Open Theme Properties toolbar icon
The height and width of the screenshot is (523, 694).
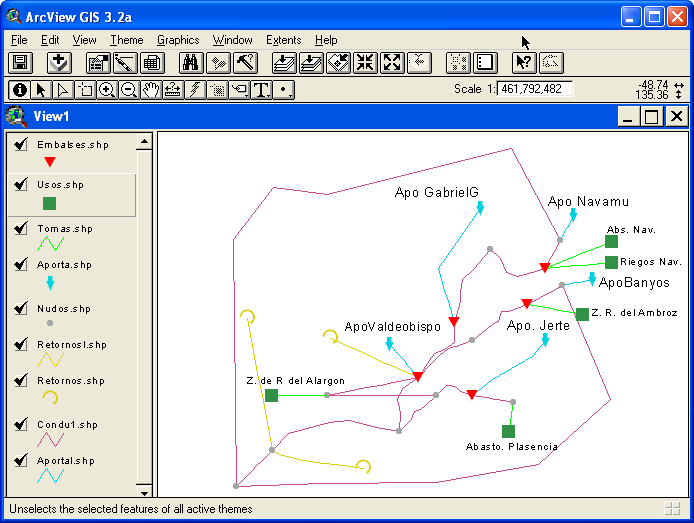[98, 63]
